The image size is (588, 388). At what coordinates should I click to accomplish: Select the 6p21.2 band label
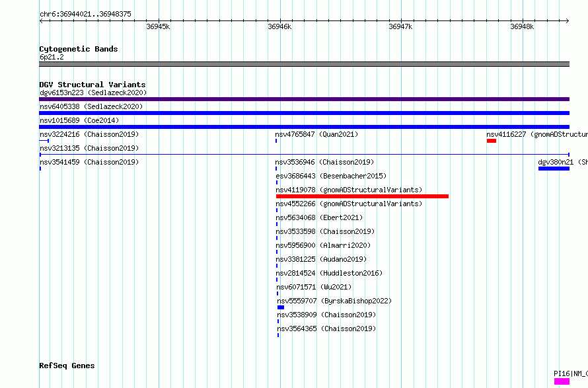click(x=52, y=57)
